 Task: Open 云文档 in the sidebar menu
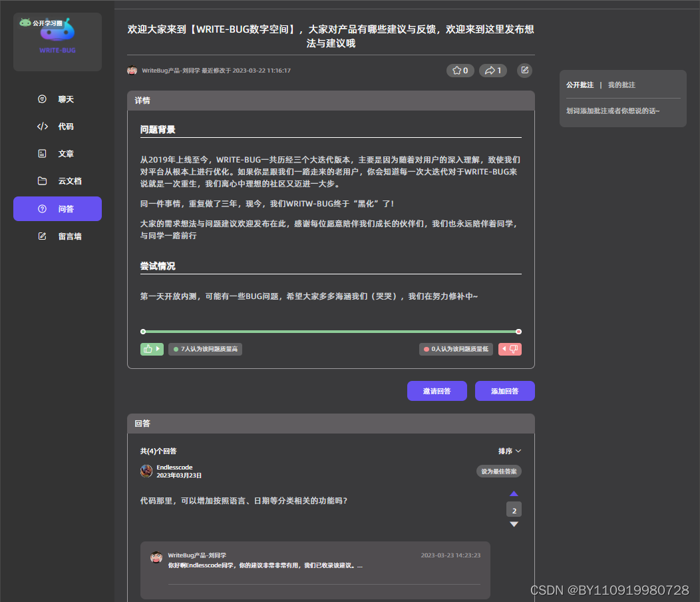click(x=58, y=181)
